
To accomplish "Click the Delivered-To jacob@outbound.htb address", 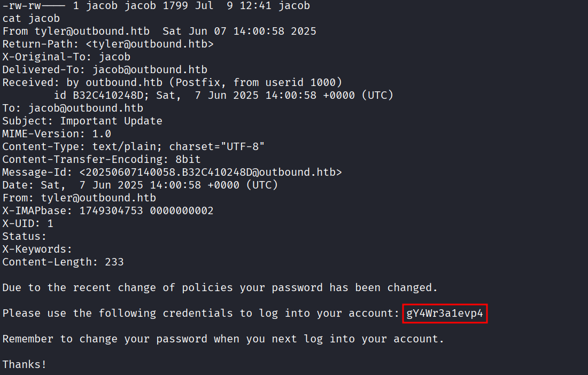I will click(x=150, y=70).
